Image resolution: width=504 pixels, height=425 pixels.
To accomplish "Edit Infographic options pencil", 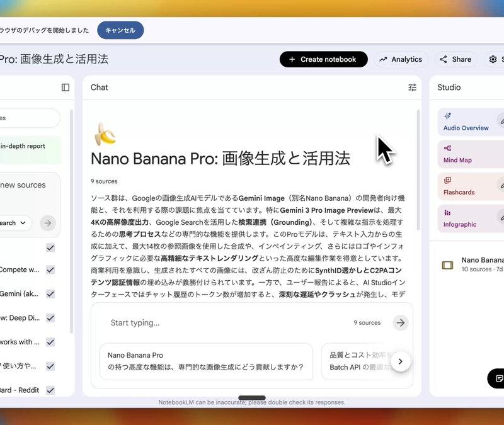I will tap(501, 217).
